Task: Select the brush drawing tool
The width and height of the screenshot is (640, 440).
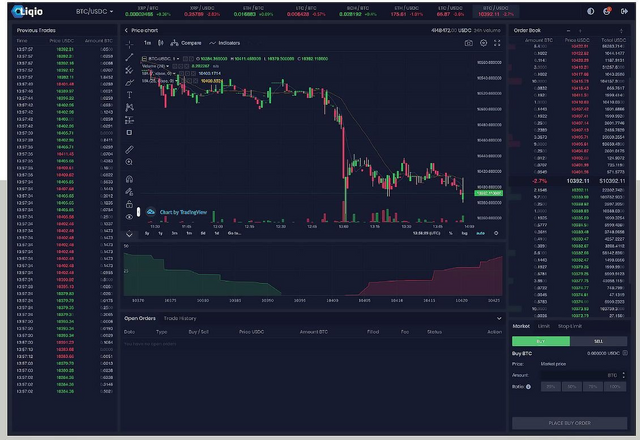Action: tap(129, 82)
